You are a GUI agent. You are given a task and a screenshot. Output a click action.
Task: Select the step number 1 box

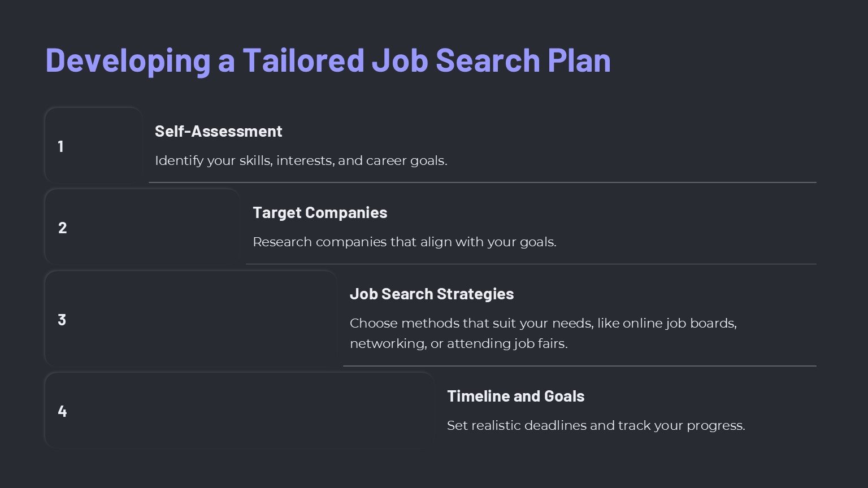94,146
